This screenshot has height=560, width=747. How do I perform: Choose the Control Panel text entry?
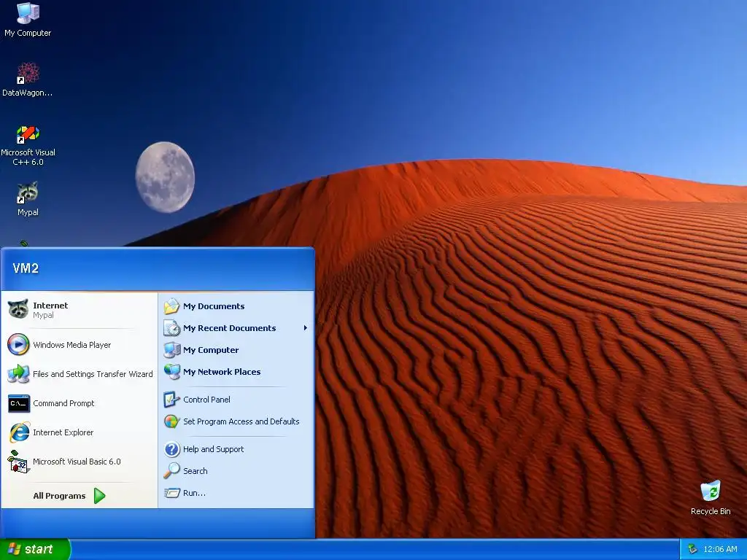click(206, 400)
